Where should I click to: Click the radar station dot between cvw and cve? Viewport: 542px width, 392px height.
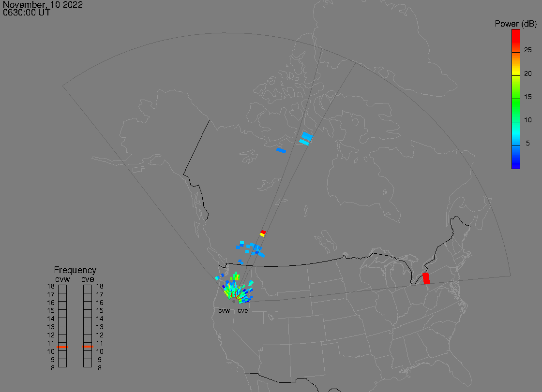point(234,302)
